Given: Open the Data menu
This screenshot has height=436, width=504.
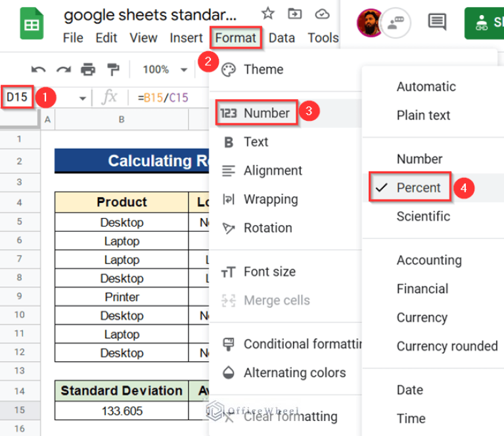Looking at the screenshot, I should coord(281,38).
